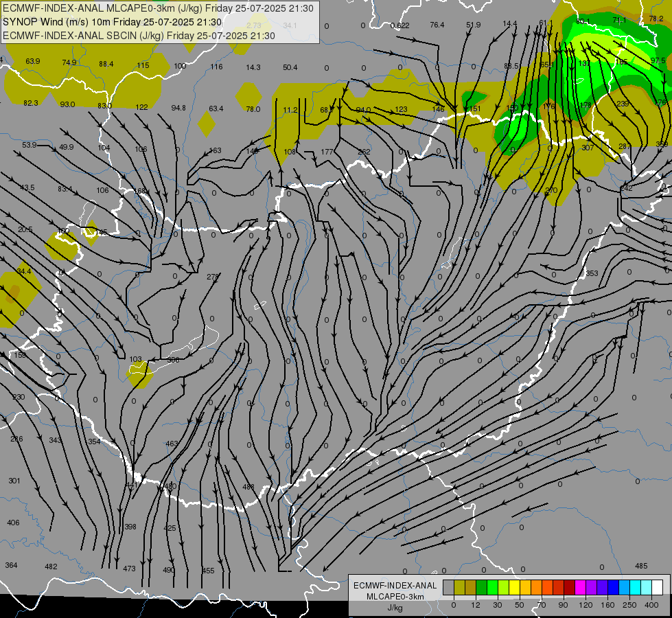Click the red legend swatch before 90
Image resolution: width=672 pixels, height=618 pixels.
tap(559, 588)
